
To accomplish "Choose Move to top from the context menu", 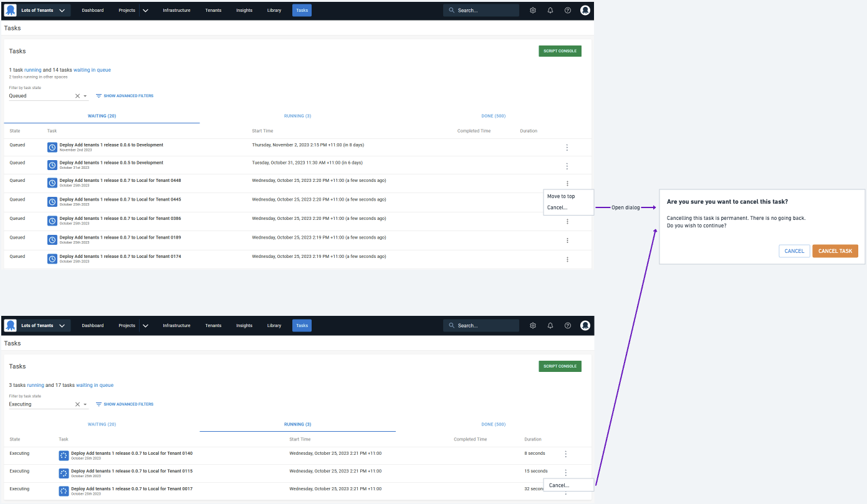I will click(561, 196).
